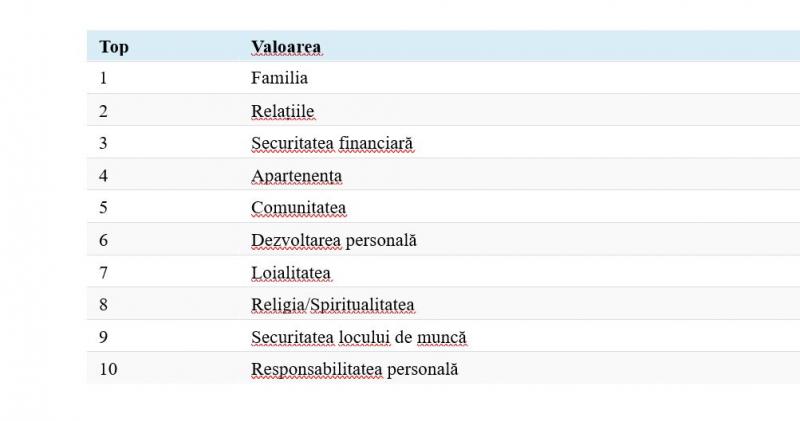800x421 pixels.
Task: Place cursor in "Securitatea financiară" text
Action: coord(332,143)
